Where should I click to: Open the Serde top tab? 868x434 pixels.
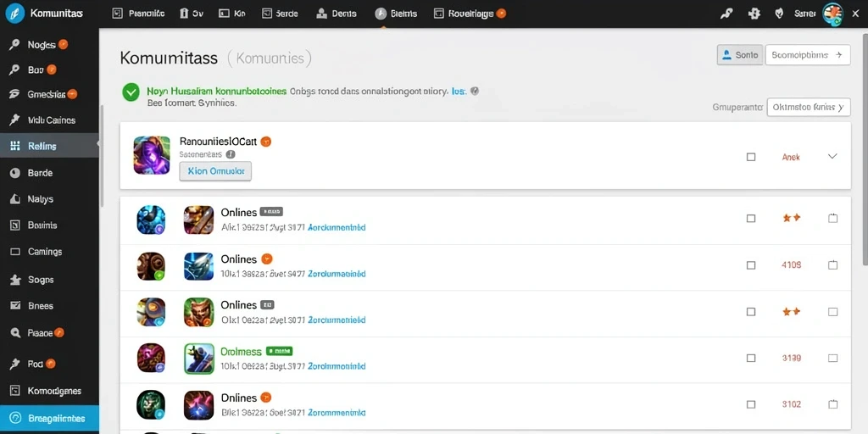280,14
